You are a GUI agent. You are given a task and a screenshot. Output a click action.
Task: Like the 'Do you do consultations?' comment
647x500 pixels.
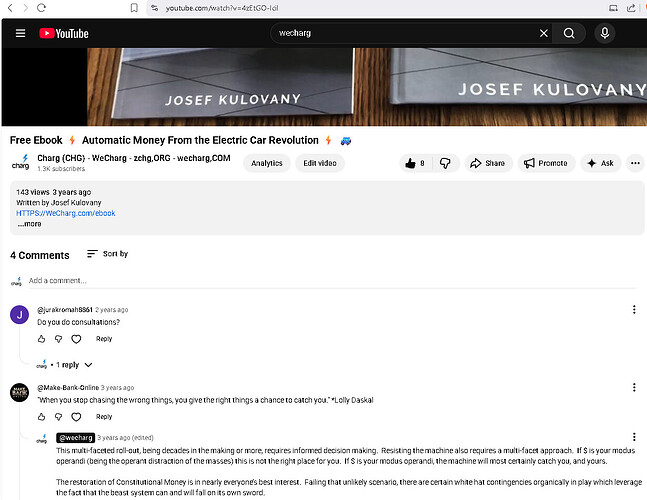(x=41, y=339)
